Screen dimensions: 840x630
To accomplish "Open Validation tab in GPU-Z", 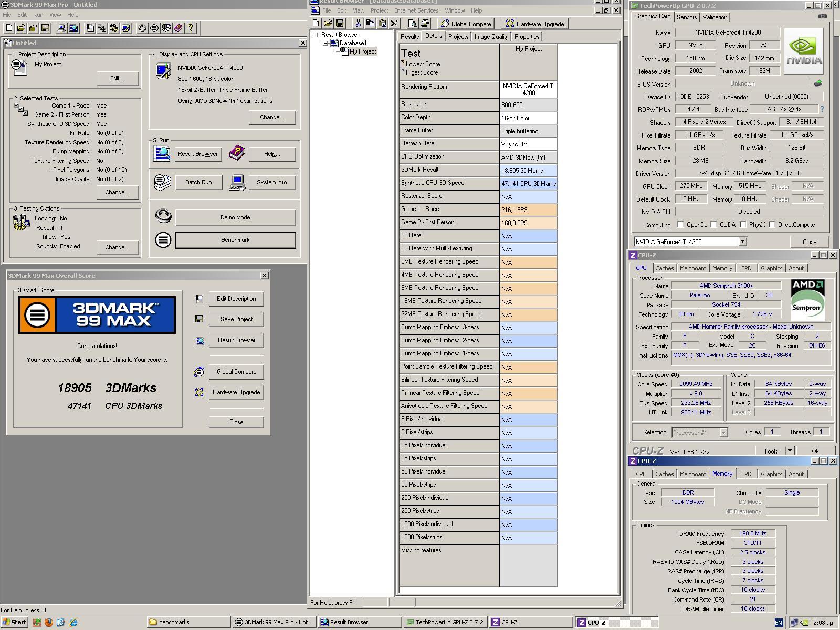I will [x=715, y=17].
